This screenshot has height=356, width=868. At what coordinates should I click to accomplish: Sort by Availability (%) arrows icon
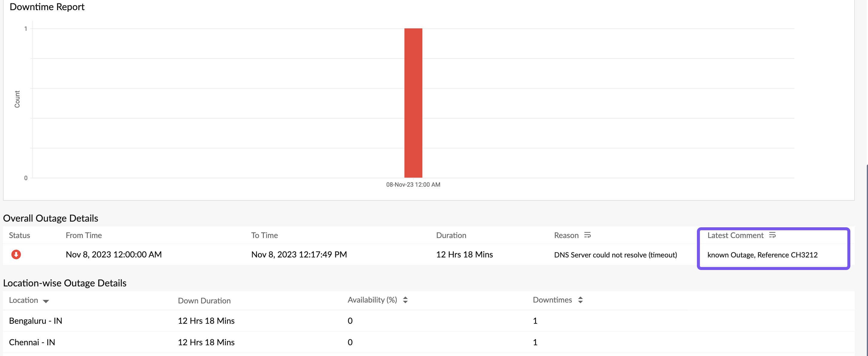[405, 300]
